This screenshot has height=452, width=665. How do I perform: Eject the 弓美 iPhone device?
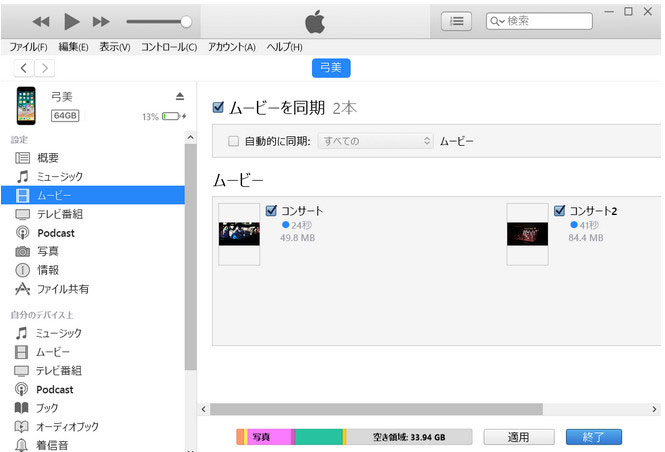[180, 96]
